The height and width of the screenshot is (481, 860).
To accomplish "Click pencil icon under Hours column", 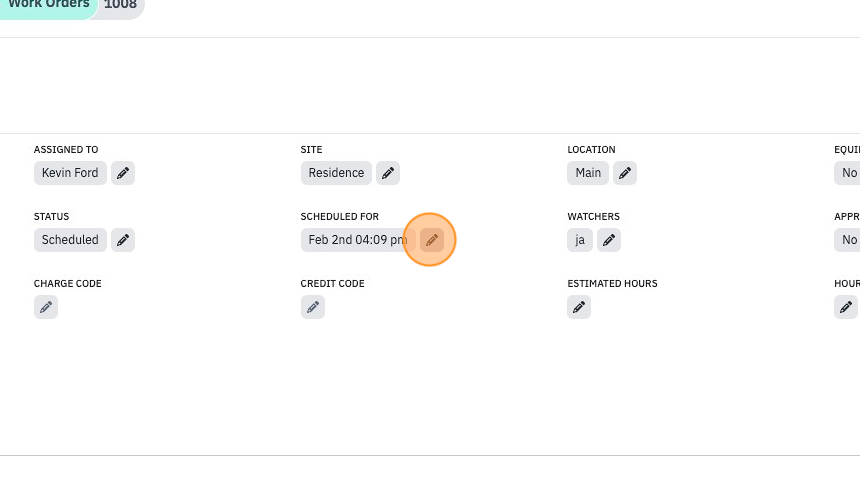I will tap(846, 307).
